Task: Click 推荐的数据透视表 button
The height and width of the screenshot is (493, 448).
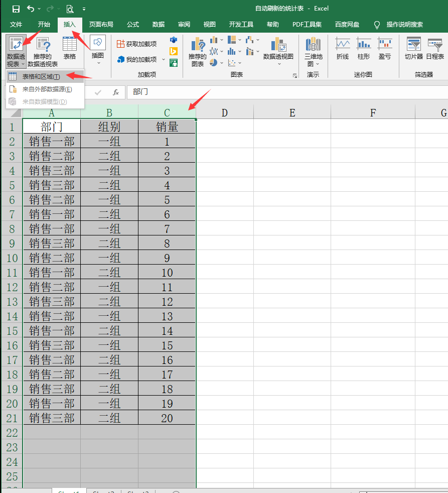Action: click(43, 52)
